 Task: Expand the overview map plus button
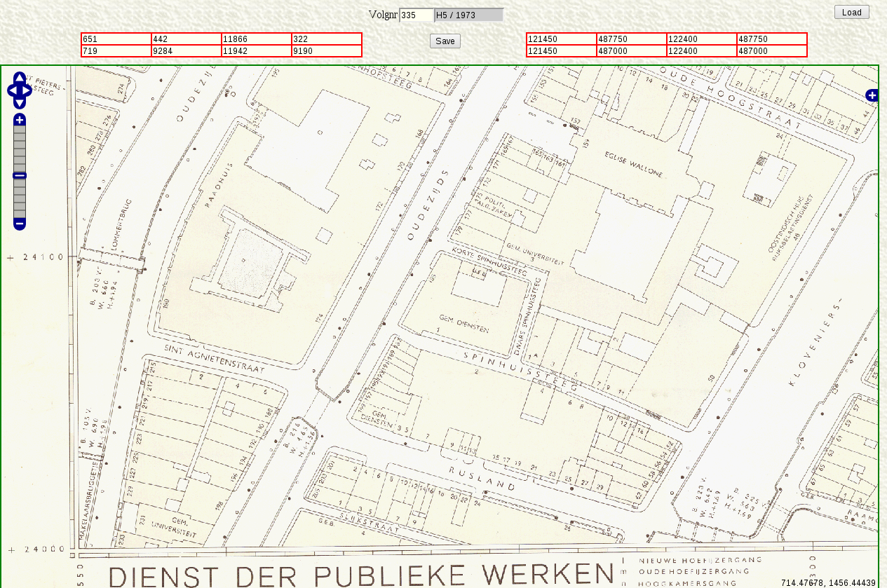click(872, 95)
